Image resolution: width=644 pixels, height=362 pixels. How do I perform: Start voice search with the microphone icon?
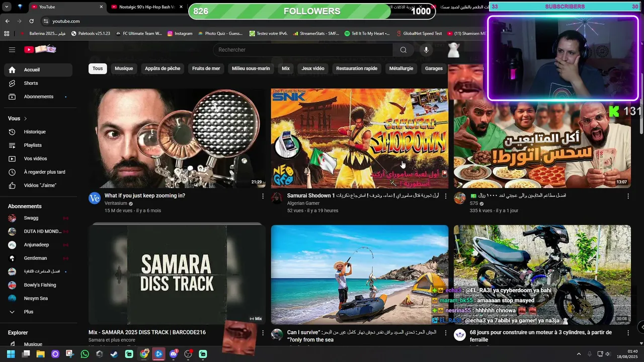click(426, 50)
